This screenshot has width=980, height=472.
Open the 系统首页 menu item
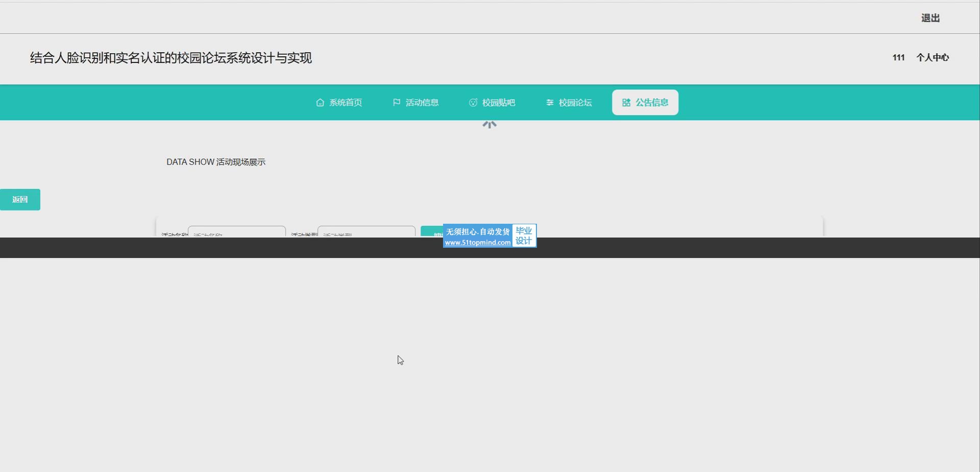tap(346, 103)
